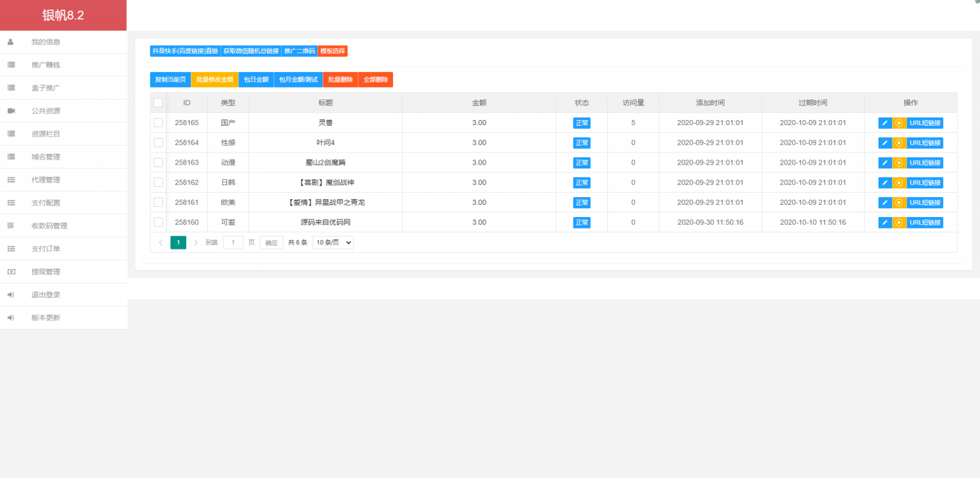
Task: Click the camera icon beside 公共资源
Action: tap(10, 110)
